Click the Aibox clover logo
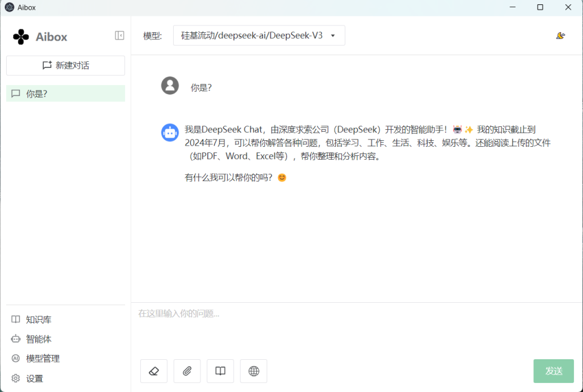This screenshot has height=392, width=583. pos(21,37)
